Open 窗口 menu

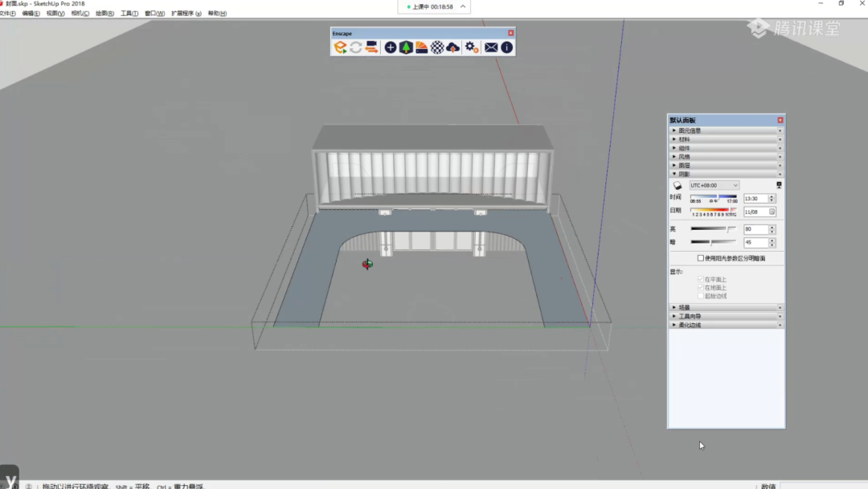(154, 14)
